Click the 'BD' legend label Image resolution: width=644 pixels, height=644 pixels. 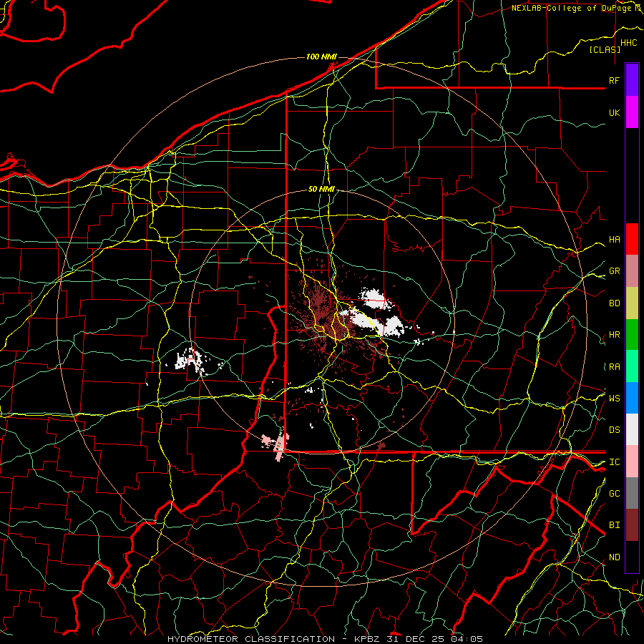(x=614, y=303)
